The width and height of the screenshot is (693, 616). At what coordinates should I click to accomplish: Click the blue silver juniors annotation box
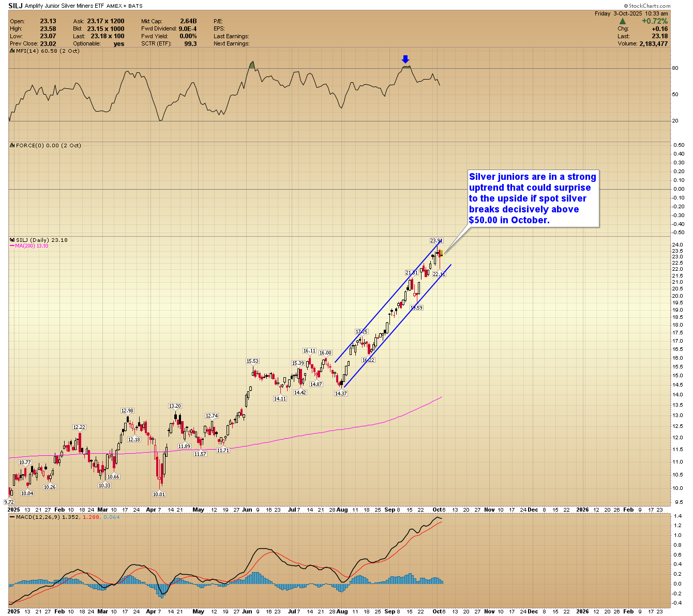pos(533,198)
